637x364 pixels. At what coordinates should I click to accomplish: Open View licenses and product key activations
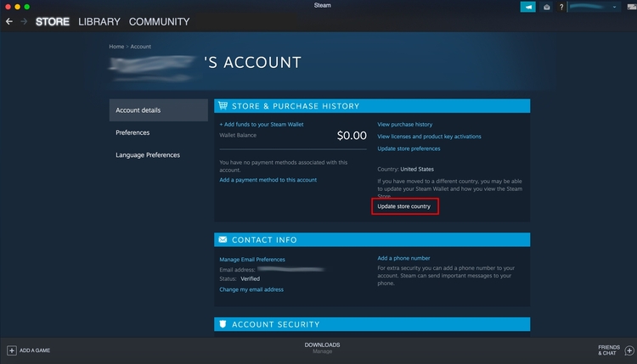tap(429, 137)
